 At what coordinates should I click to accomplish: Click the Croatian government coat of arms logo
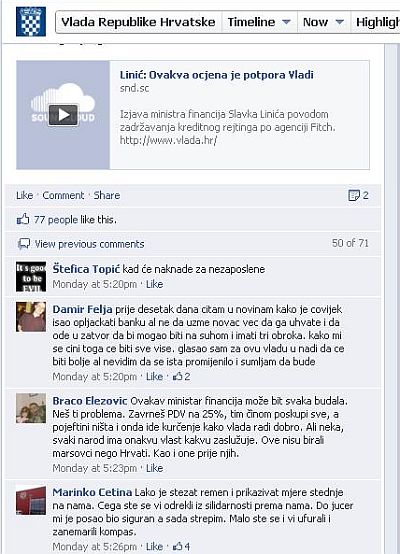pyautogui.click(x=31, y=22)
